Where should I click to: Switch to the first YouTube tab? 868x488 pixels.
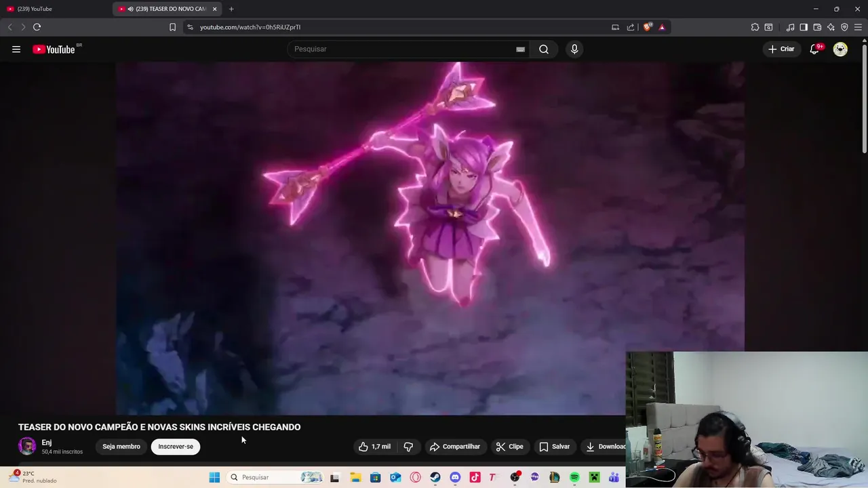tap(56, 9)
